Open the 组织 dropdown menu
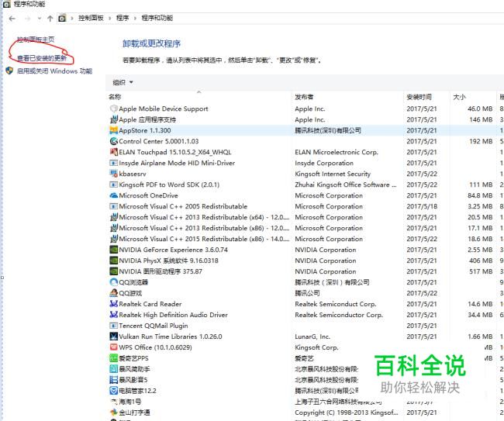The height and width of the screenshot is (421, 504). click(123, 83)
